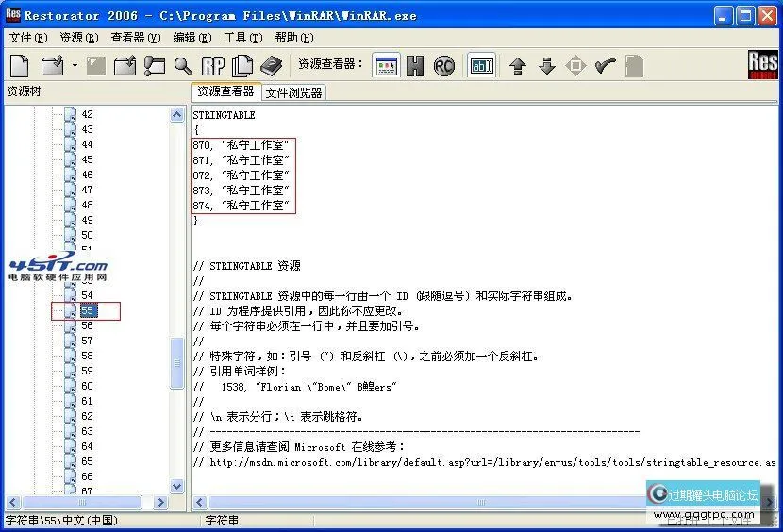Image resolution: width=783 pixels, height=532 pixels.
Task: Select tree item 54
Action: pos(87,295)
